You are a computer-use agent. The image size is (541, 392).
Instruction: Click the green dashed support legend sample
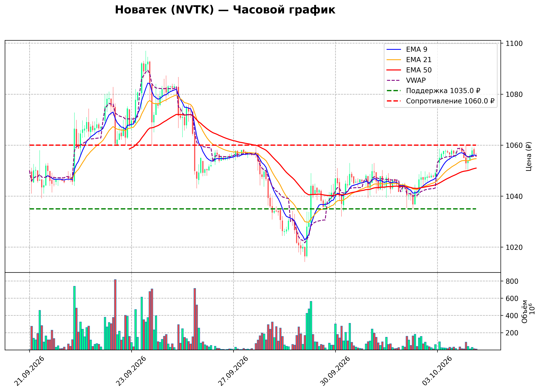coord(394,91)
